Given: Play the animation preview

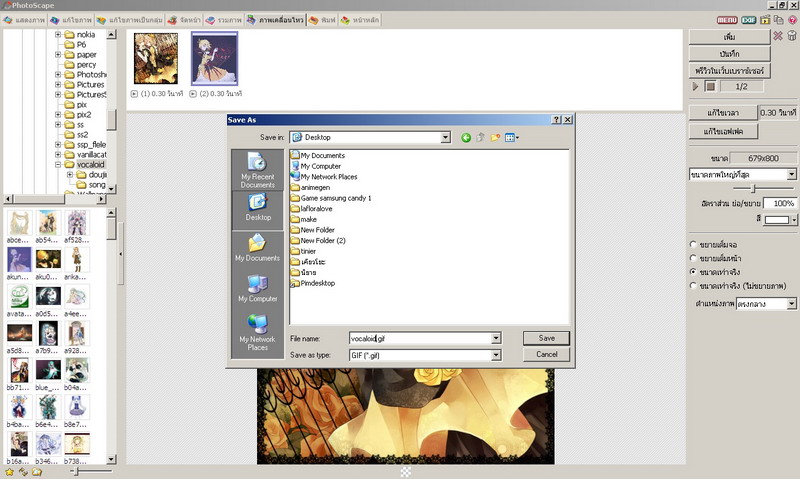Looking at the screenshot, I should coord(695,86).
